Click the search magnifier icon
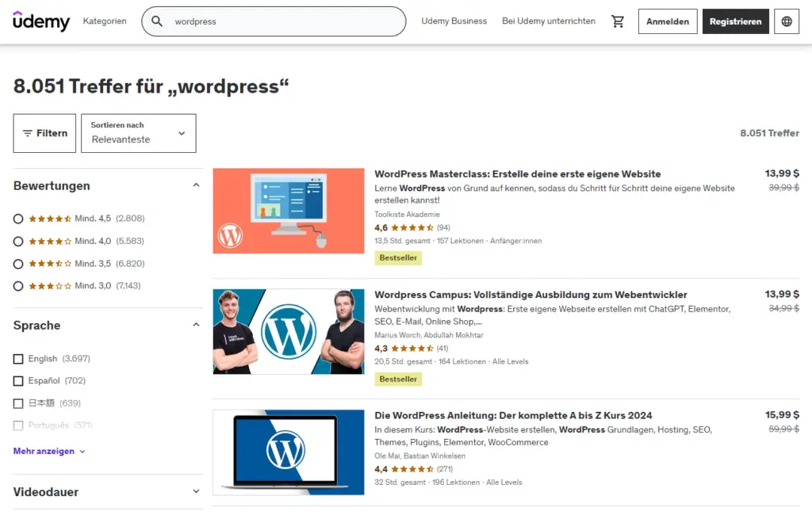This screenshot has height=515, width=812. [157, 21]
